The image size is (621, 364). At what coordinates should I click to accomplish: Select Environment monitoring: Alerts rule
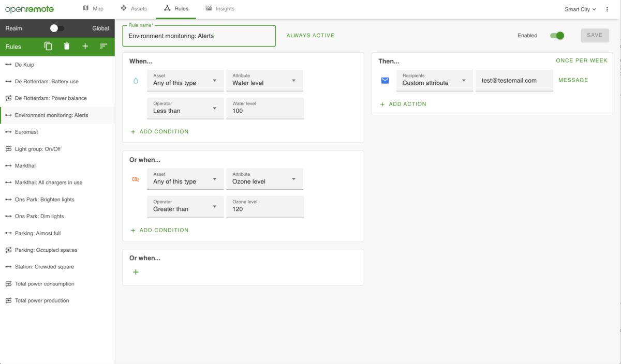pos(57,115)
